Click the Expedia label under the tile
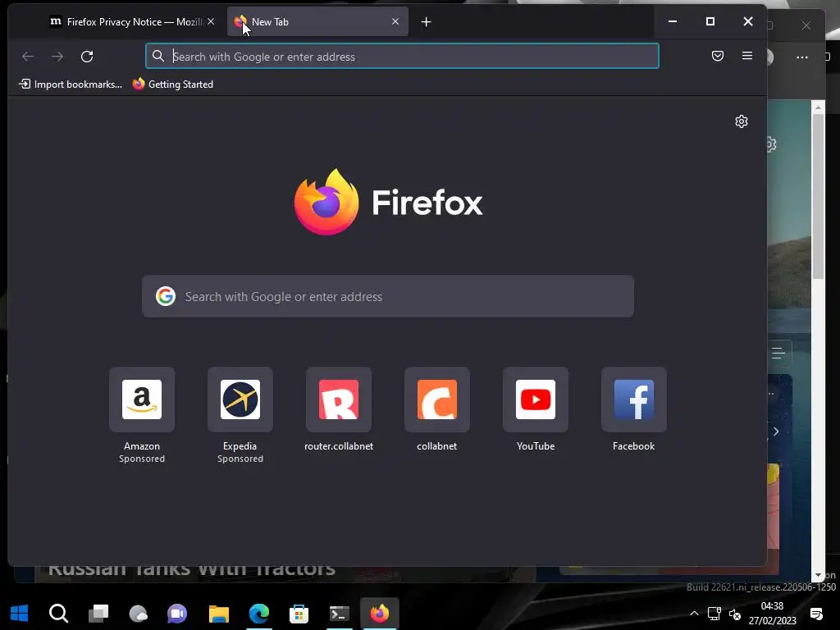 click(240, 446)
